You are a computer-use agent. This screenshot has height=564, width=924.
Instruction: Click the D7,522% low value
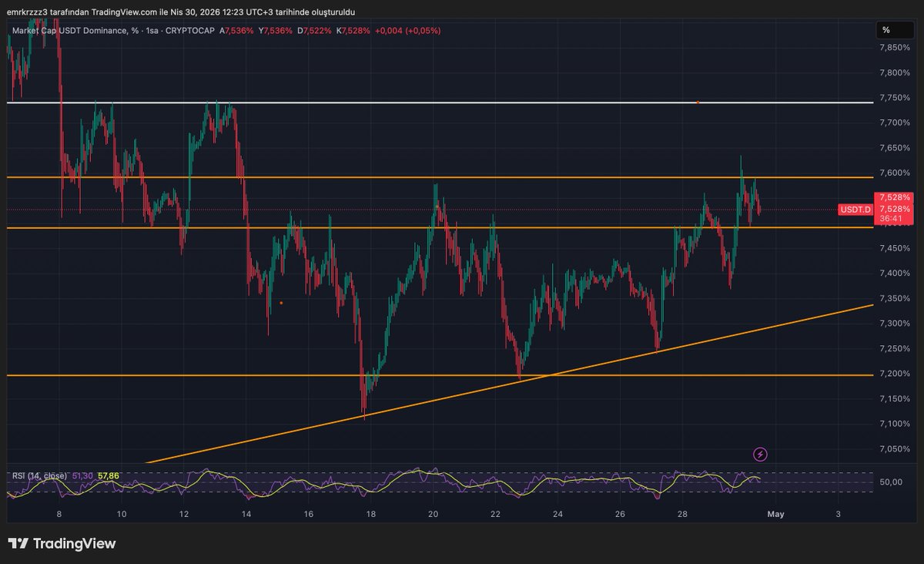tap(315, 31)
